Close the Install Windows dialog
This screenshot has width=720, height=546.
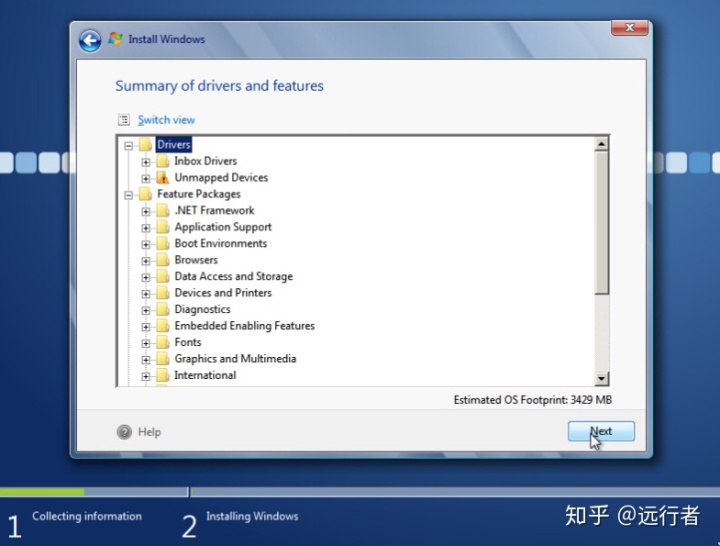coord(630,28)
